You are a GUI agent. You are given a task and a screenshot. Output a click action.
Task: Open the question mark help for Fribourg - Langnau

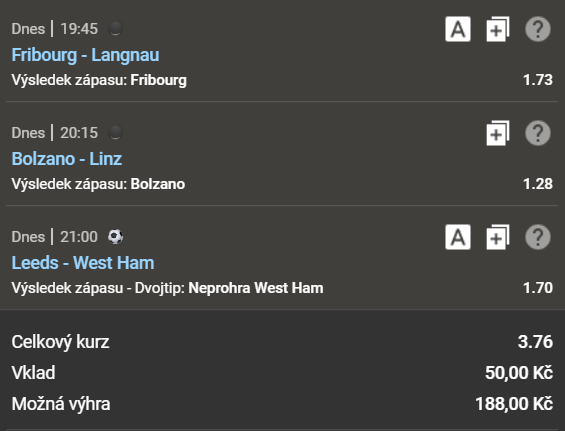538,29
